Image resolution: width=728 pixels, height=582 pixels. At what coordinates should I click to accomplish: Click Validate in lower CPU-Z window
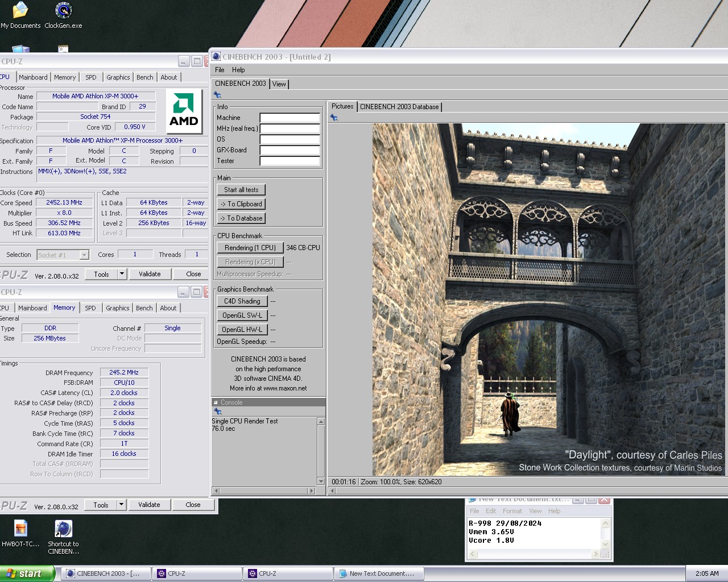[149, 505]
